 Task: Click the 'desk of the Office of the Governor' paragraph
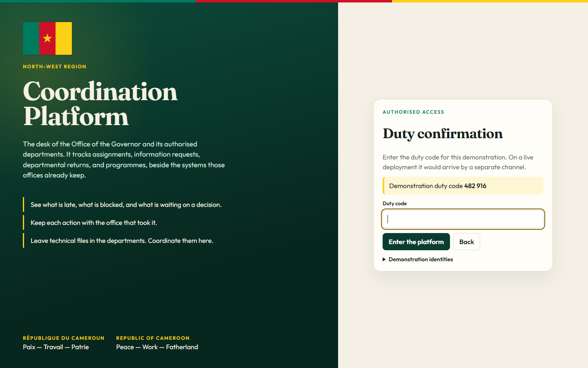pyautogui.click(x=124, y=159)
